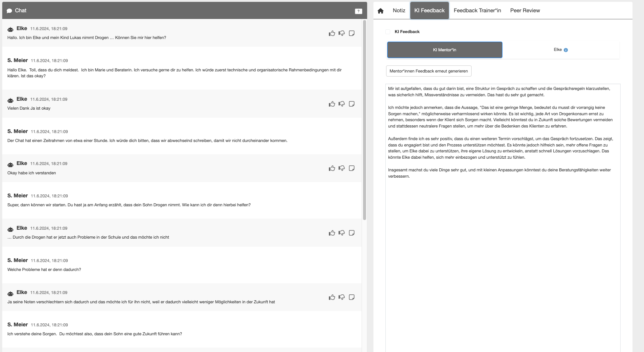Add note to Elke's first message
Image resolution: width=644 pixels, height=352 pixels.
(x=352, y=33)
